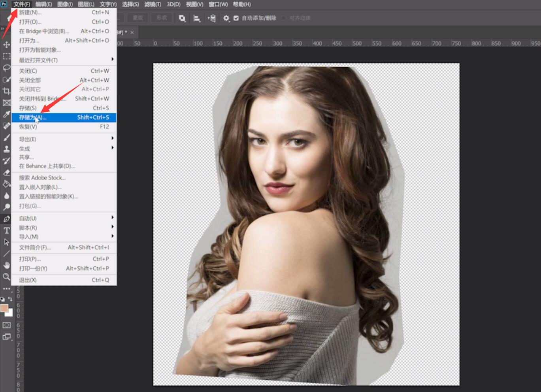Image resolution: width=541 pixels, height=392 pixels.
Task: Open the 窗口(W) menu
Action: [218, 4]
